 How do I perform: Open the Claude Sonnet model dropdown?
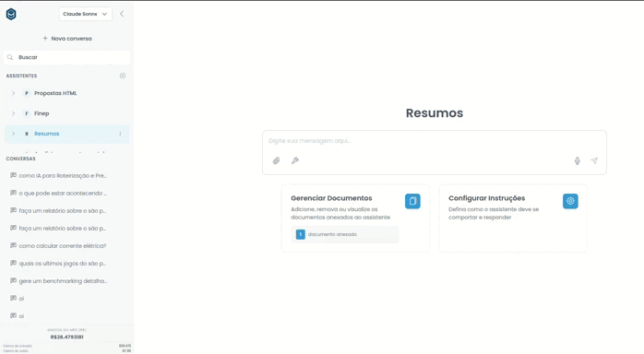coord(86,14)
